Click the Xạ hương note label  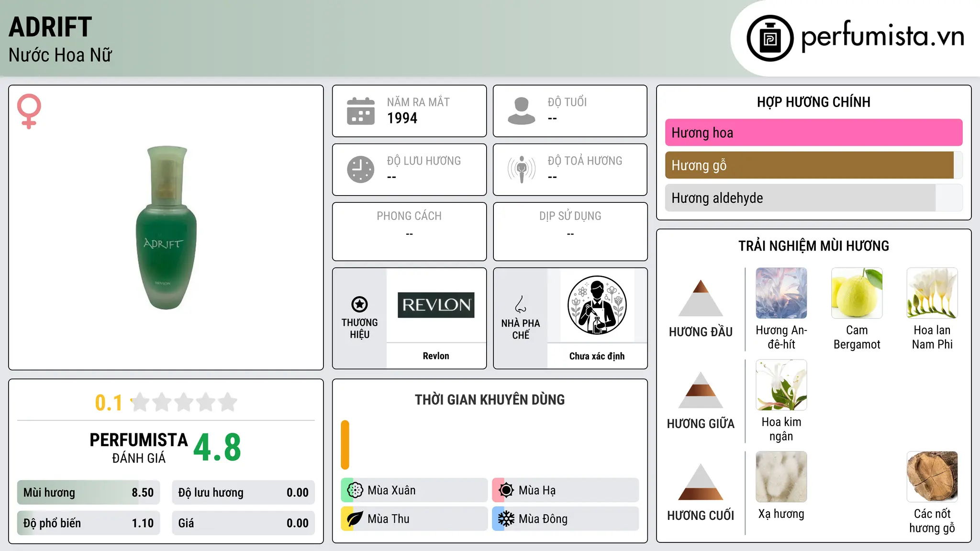[781, 514]
